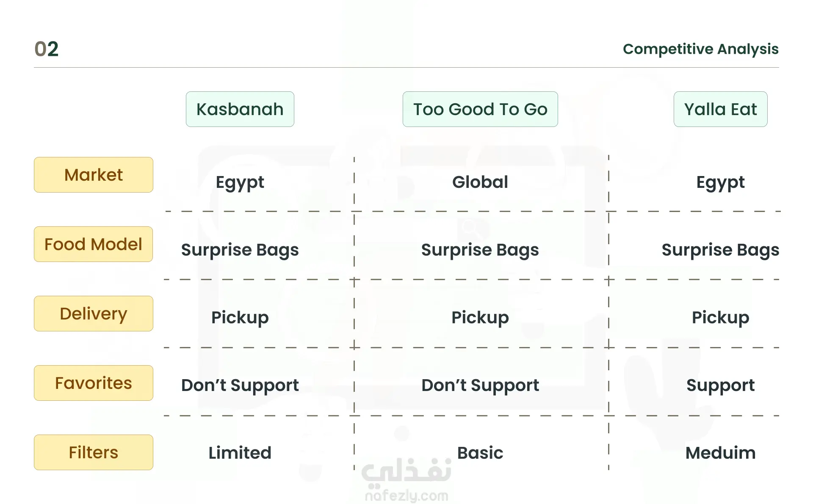Click Kasbanah's Egypt market cell
The height and width of the screenshot is (504, 813).
click(240, 183)
